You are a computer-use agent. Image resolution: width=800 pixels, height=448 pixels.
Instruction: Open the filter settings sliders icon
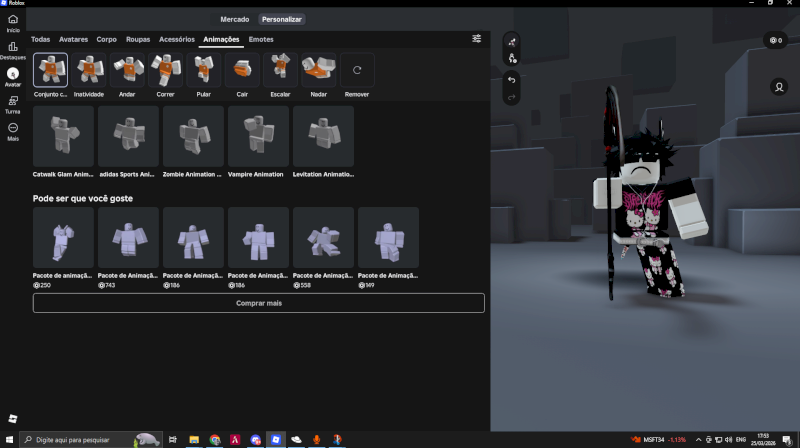pyautogui.click(x=477, y=38)
